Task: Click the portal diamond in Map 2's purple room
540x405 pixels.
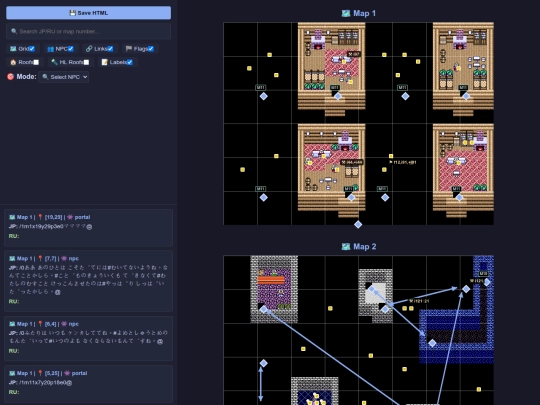Action: click(x=263, y=309)
